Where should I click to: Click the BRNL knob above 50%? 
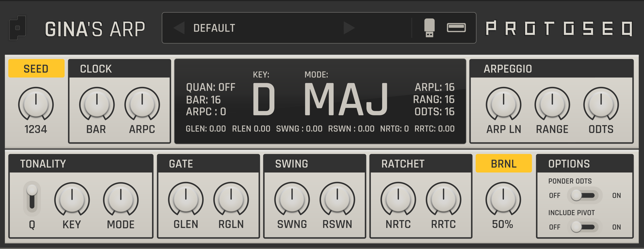click(x=503, y=199)
